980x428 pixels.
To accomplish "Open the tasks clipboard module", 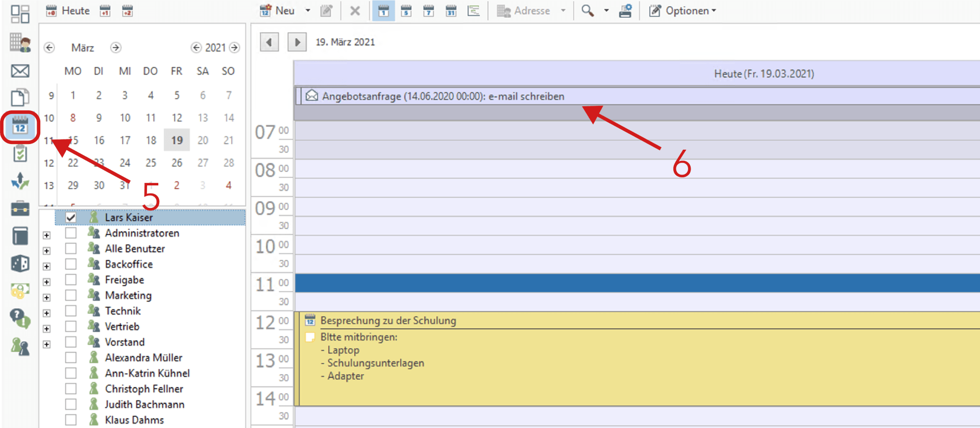I will (20, 153).
